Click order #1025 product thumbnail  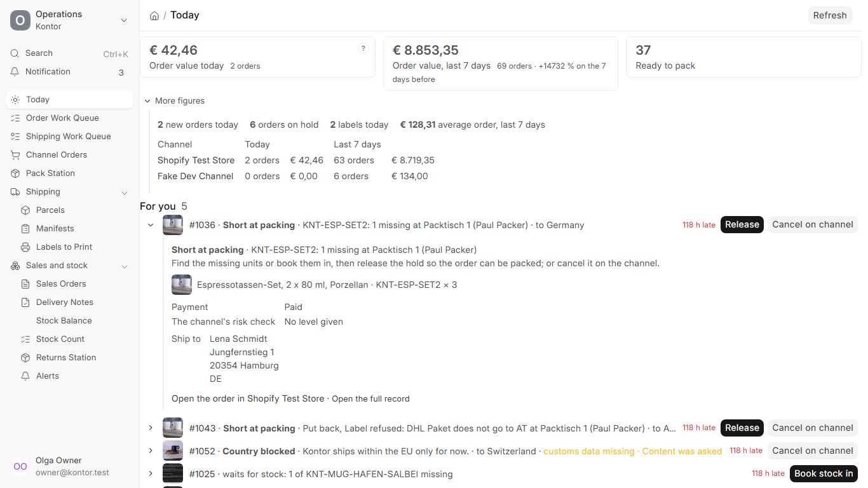pyautogui.click(x=173, y=474)
